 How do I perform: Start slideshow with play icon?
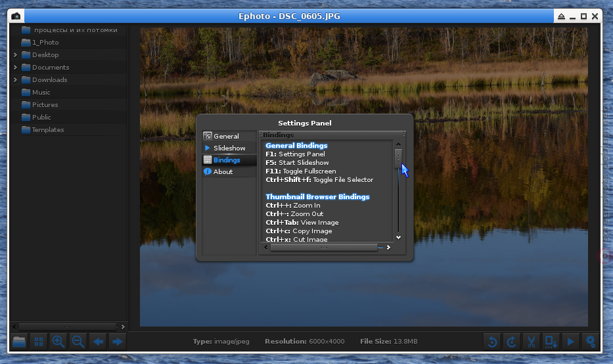[x=570, y=342]
